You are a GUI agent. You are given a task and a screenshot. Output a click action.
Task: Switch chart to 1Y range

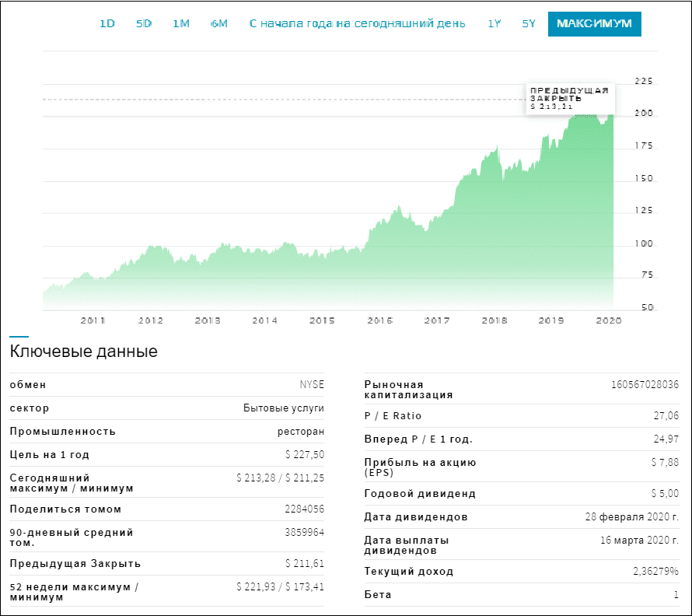pos(495,24)
